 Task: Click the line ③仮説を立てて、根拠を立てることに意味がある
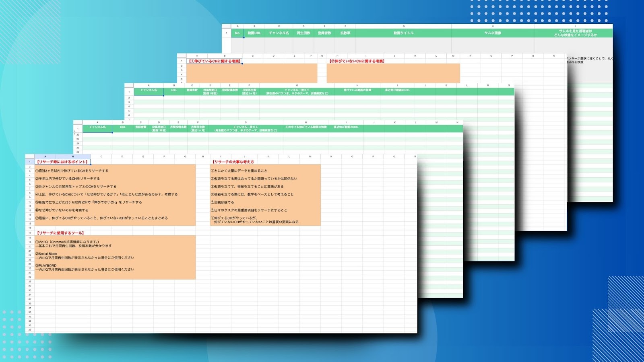coord(247,187)
